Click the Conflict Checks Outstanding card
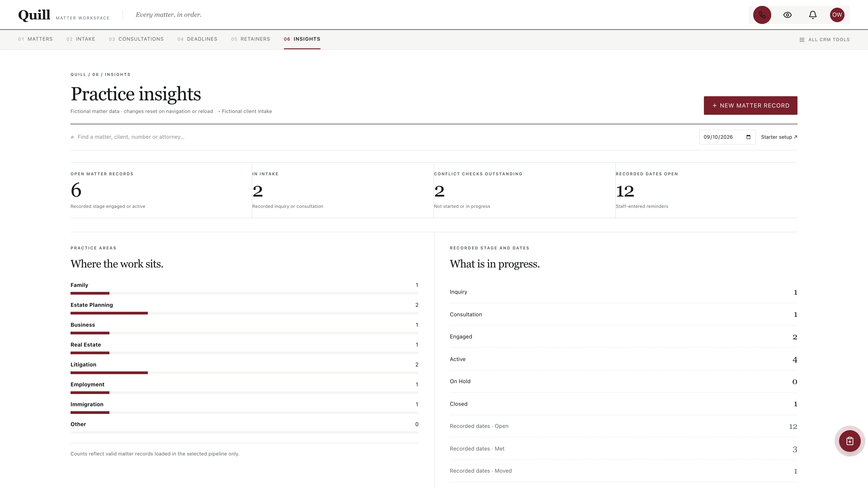868x488 pixels. tap(524, 190)
